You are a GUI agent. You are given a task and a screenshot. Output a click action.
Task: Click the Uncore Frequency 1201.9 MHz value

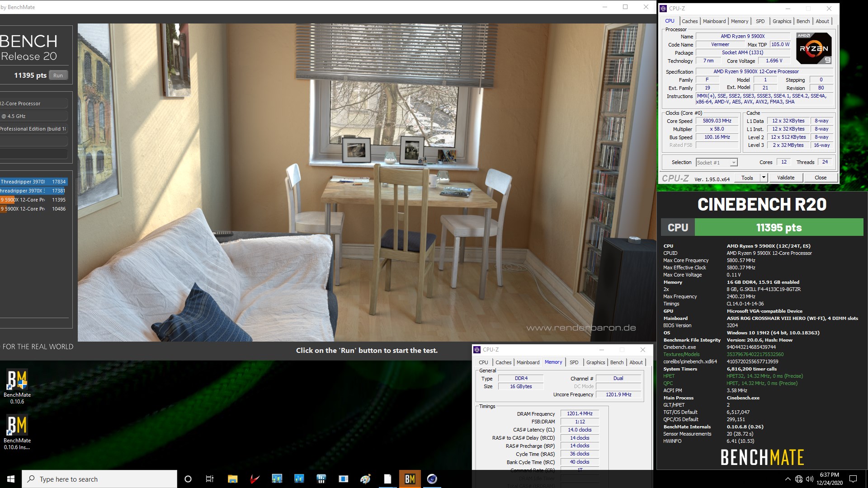coord(618,394)
